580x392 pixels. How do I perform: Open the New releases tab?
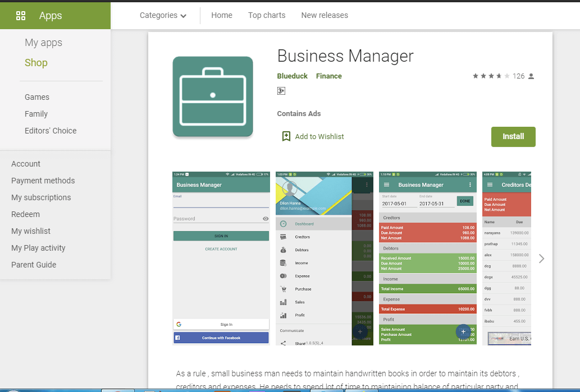(x=325, y=15)
